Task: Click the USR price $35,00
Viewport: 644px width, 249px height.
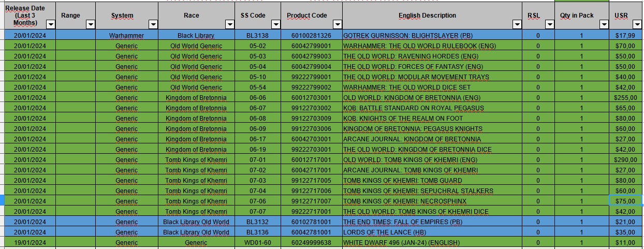Action: point(625,232)
